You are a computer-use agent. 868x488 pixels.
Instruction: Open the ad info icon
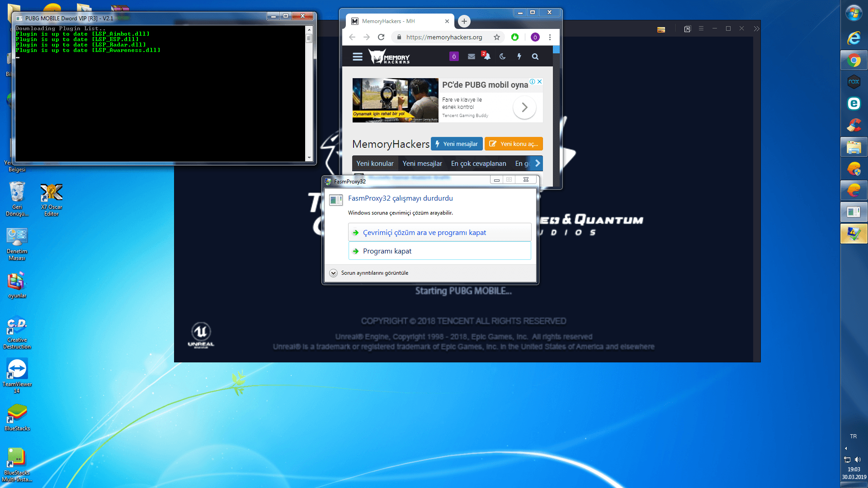[x=532, y=82]
